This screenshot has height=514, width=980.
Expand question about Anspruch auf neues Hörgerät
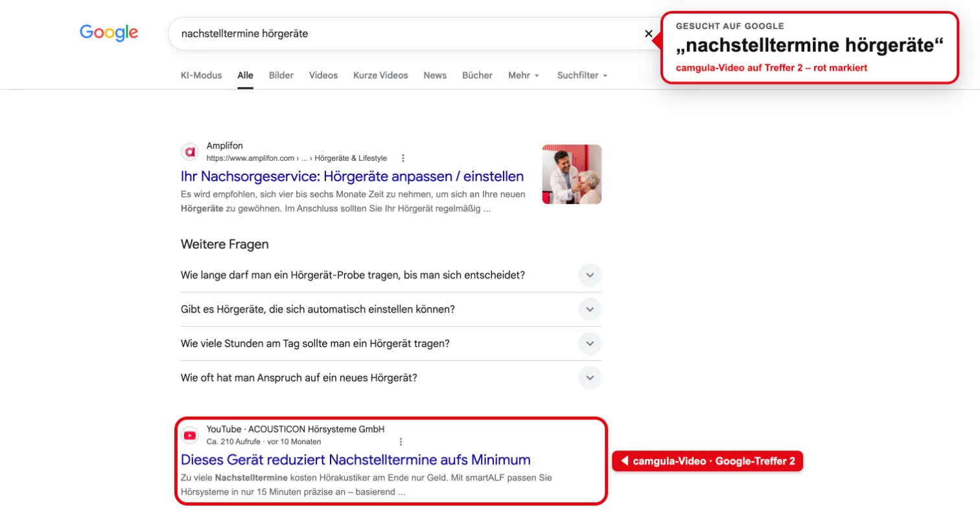tap(391, 378)
